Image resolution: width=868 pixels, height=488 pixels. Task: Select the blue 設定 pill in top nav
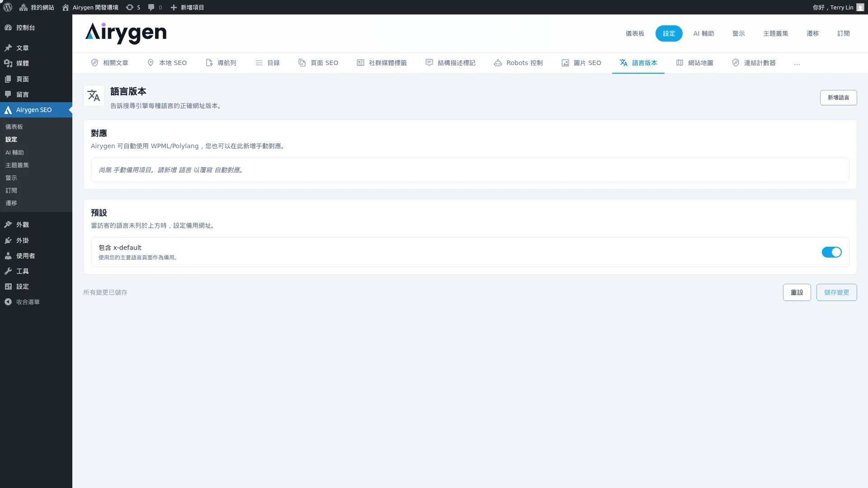tap(669, 33)
